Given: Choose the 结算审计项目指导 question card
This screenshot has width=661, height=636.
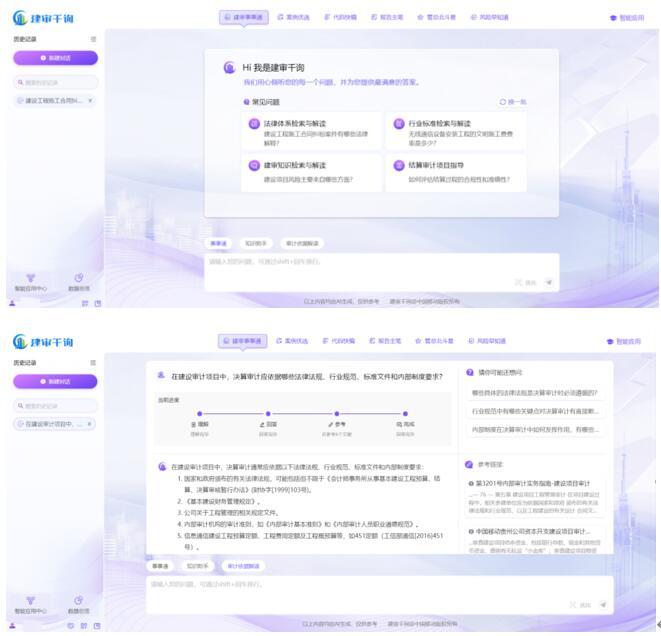Looking at the screenshot, I should pyautogui.click(x=456, y=173).
